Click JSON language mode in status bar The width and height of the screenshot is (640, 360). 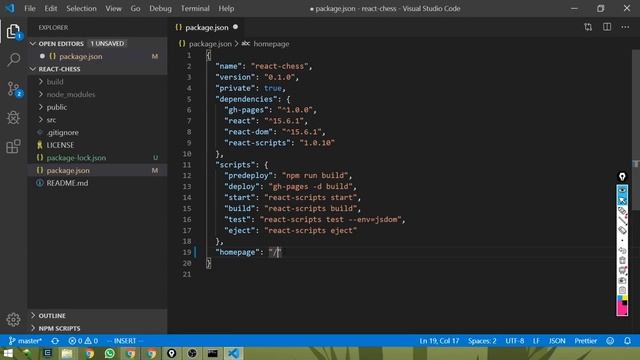pyautogui.click(x=557, y=341)
